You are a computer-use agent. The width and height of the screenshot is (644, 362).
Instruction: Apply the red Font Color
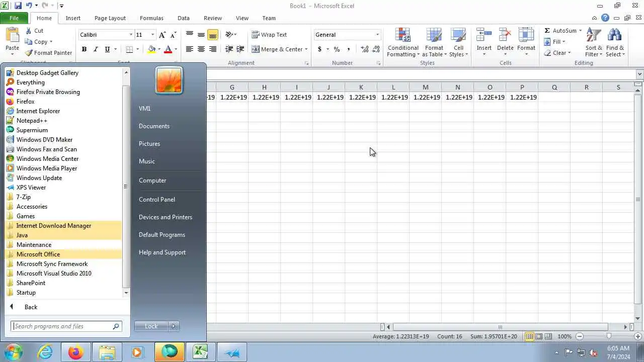click(168, 49)
